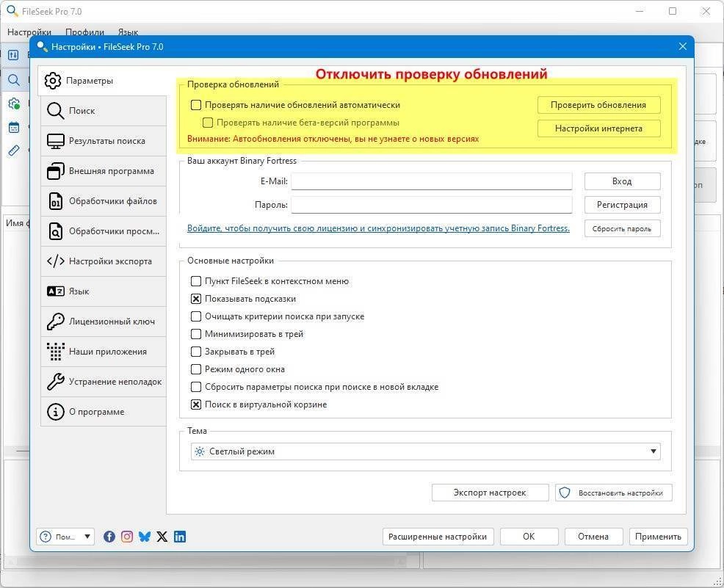Click the Регистрация button
The image size is (724, 588).
623,205
